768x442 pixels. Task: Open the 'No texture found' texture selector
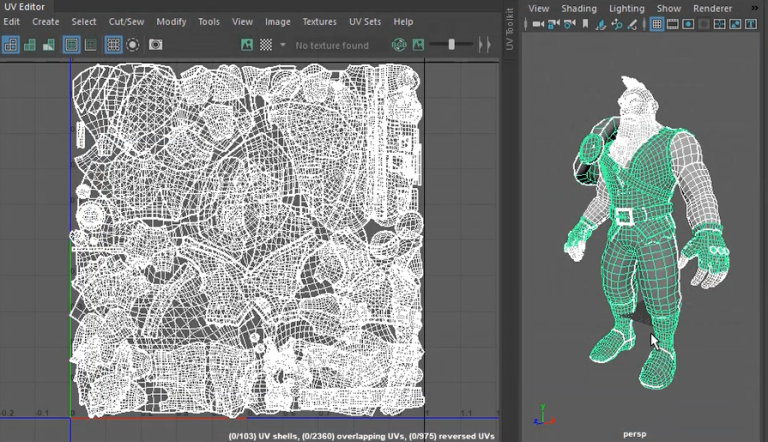(x=331, y=45)
